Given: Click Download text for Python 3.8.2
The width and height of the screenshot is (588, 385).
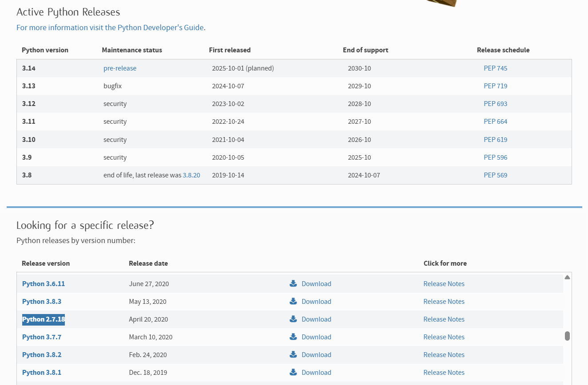Looking at the screenshot, I should tap(316, 355).
